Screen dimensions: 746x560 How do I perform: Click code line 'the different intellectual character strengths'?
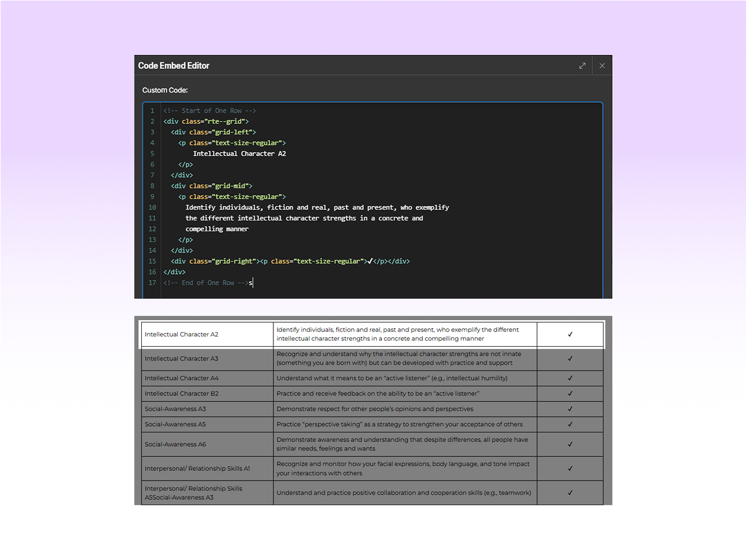click(304, 218)
